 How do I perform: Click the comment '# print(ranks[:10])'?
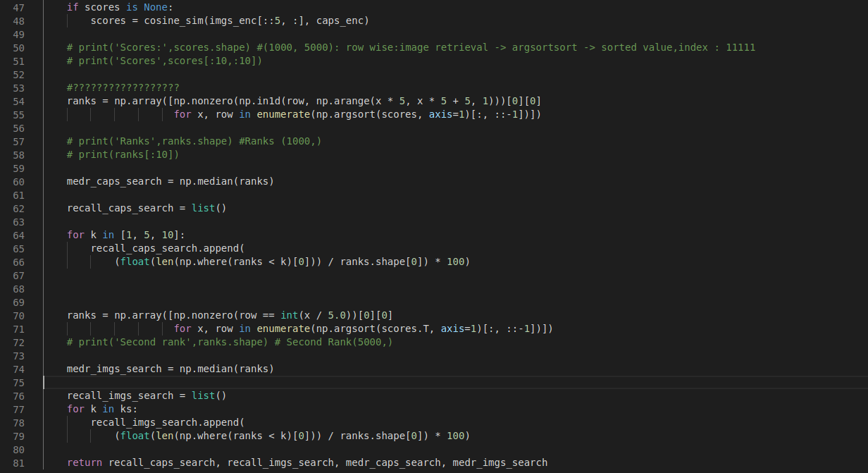point(123,154)
